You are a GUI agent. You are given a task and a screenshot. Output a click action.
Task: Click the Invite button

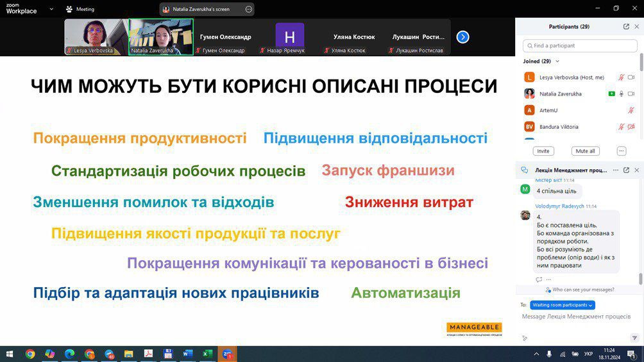543,151
